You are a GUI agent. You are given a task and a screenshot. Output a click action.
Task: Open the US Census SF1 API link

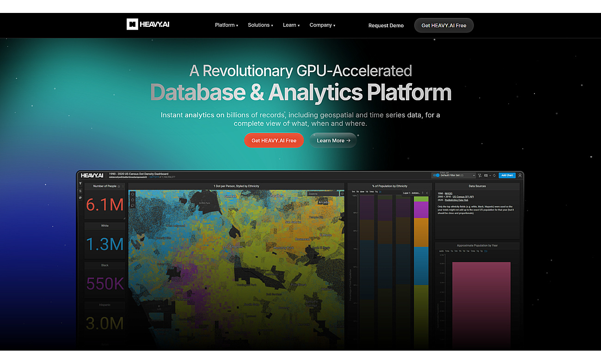[x=463, y=197]
